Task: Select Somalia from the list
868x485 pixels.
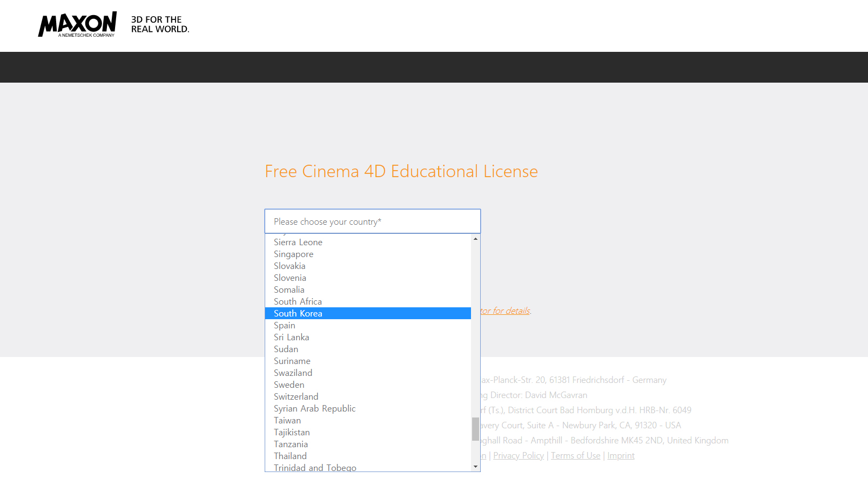Action: (368, 289)
